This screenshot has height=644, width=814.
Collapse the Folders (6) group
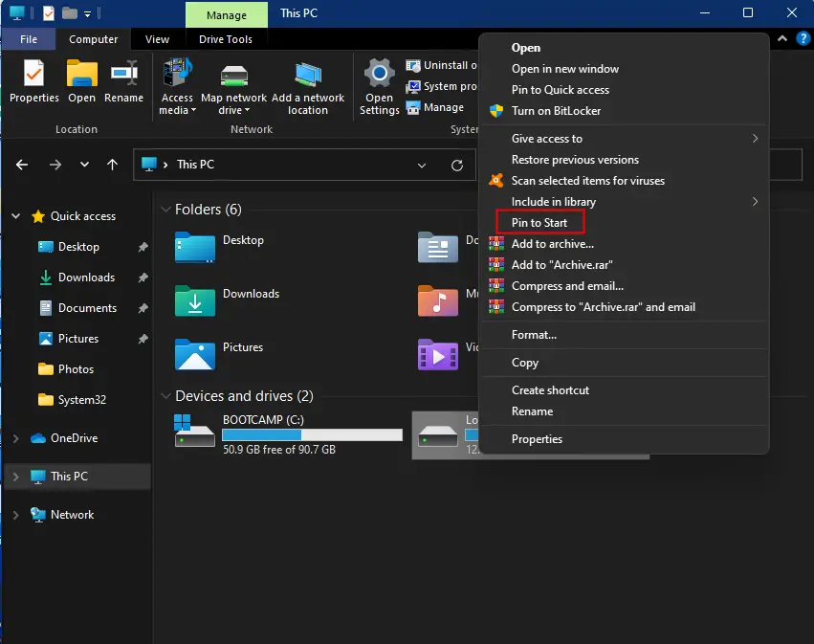coord(166,210)
